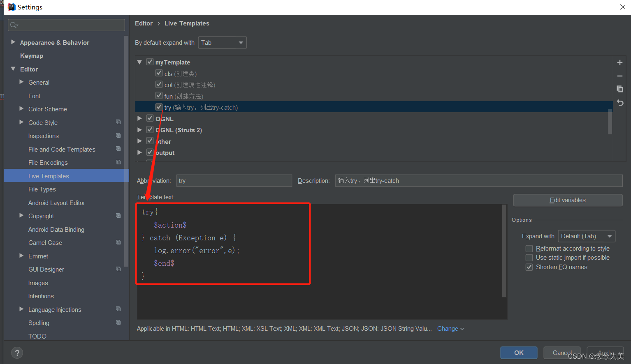The image size is (631, 364).
Task: Open Android Layout Editor settings
Action: pyautogui.click(x=57, y=203)
